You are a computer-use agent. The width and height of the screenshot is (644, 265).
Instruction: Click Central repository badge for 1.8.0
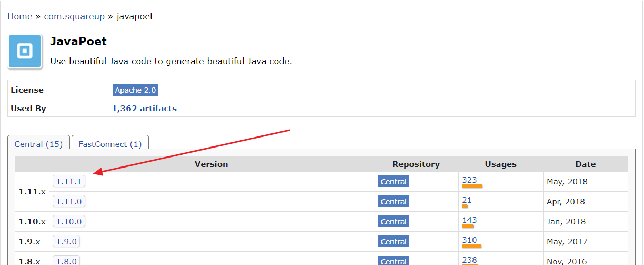[394, 261]
